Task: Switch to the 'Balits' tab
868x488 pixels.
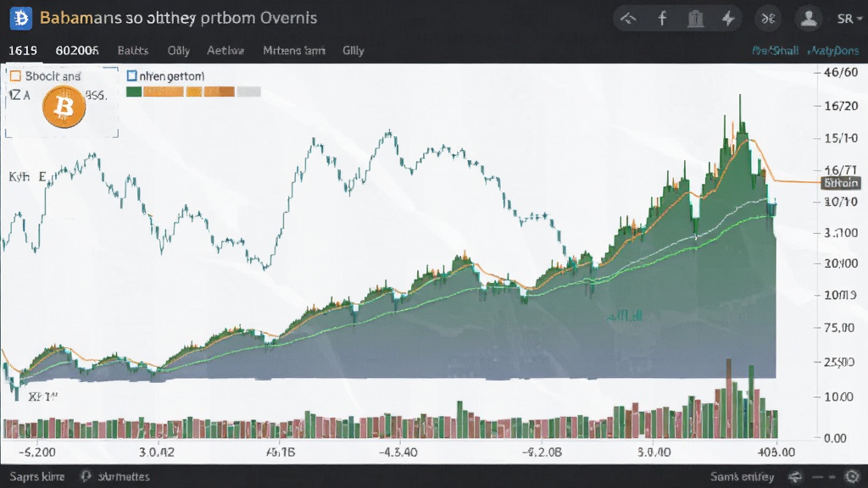Action: pyautogui.click(x=133, y=50)
